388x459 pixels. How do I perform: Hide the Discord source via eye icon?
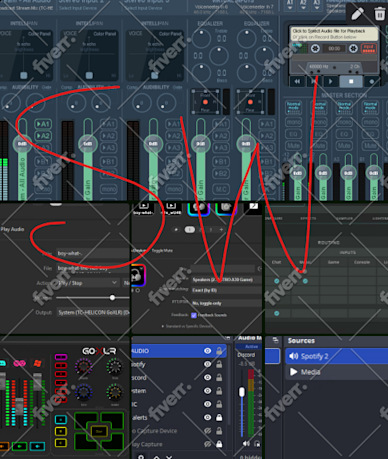207,377
